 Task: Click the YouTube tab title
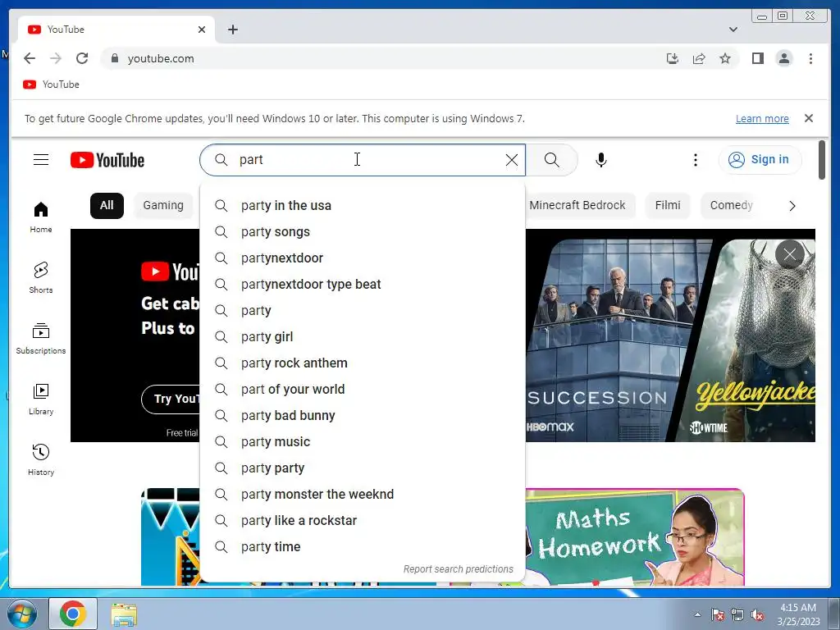tap(66, 30)
